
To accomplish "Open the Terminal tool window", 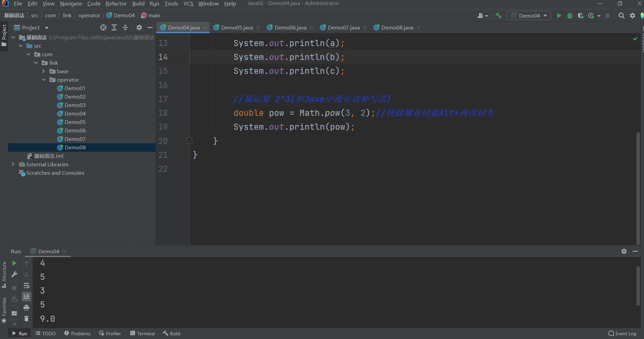I will point(142,334).
